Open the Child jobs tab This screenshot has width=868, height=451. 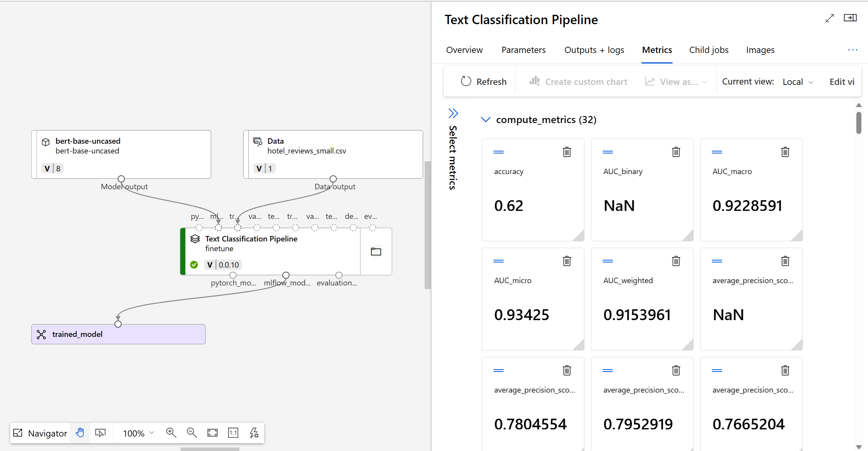709,50
